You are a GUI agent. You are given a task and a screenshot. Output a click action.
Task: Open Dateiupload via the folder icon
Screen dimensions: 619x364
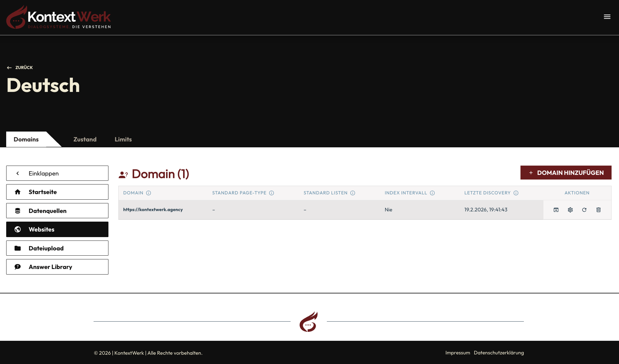coord(18,248)
